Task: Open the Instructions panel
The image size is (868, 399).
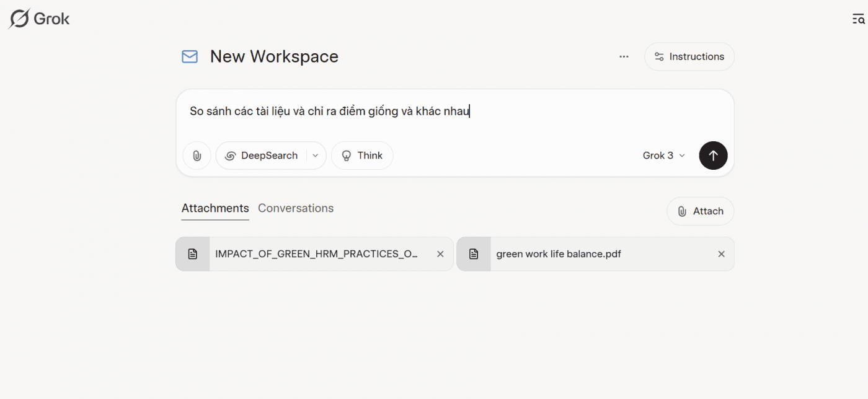Action: point(689,56)
